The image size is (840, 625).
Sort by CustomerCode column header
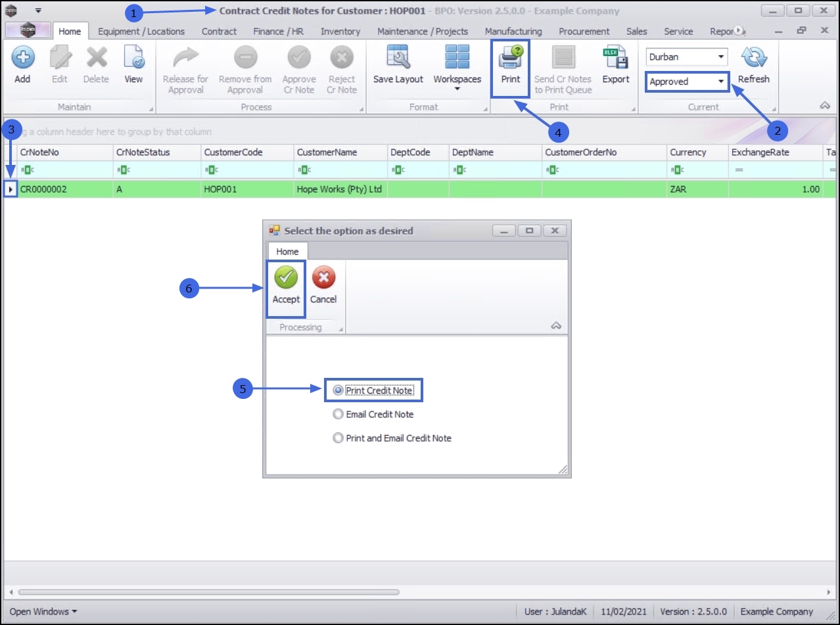coord(247,152)
